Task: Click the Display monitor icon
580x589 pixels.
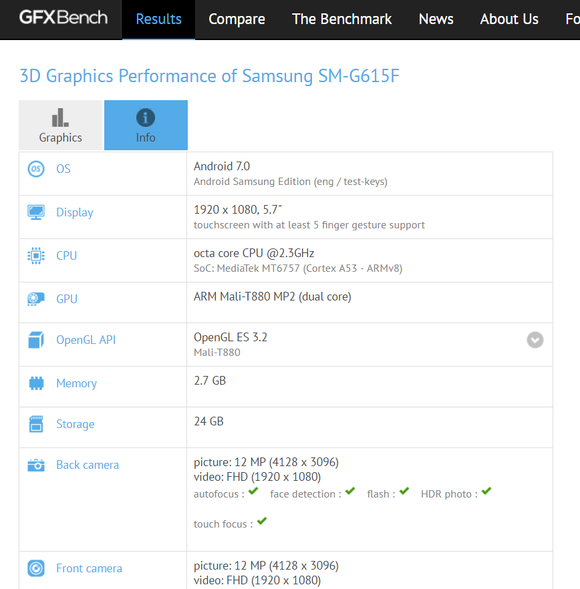Action: (36, 212)
